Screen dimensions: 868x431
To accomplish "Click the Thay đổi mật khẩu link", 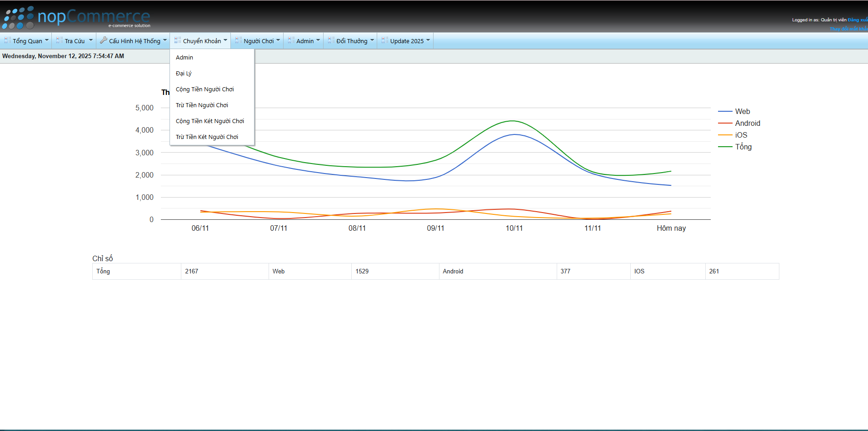I will 848,29.
